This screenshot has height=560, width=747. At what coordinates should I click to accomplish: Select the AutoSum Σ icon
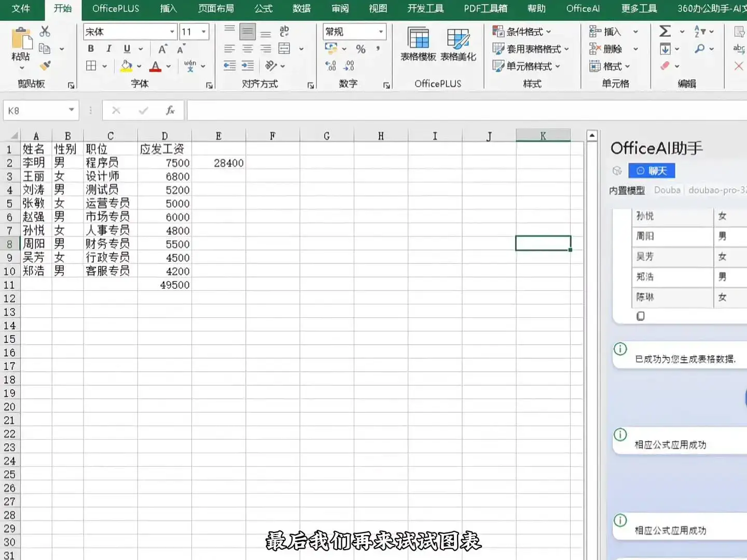coord(666,31)
